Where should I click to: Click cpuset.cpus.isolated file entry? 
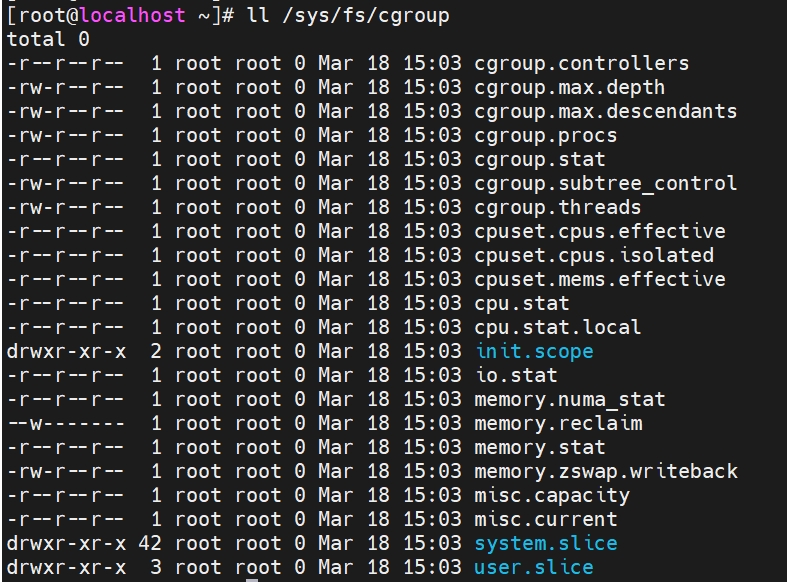pyautogui.click(x=594, y=256)
